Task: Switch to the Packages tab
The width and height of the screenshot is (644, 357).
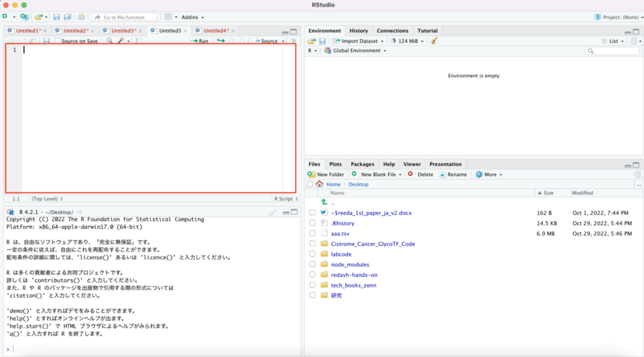Action: click(x=362, y=164)
